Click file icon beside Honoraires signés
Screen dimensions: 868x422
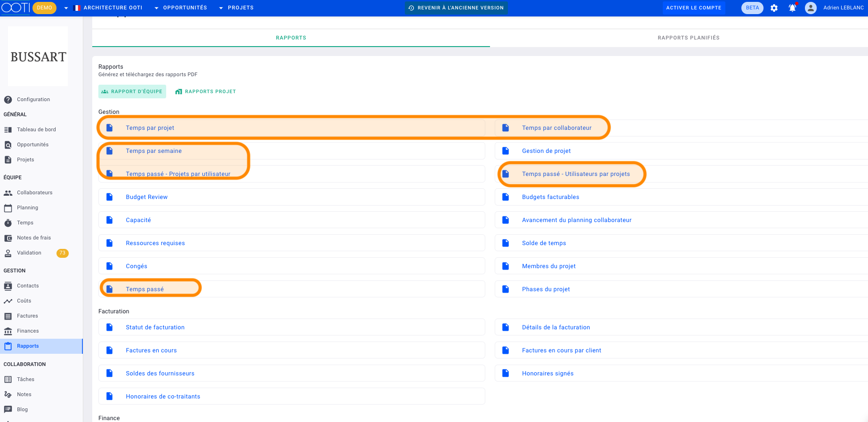pyautogui.click(x=506, y=374)
